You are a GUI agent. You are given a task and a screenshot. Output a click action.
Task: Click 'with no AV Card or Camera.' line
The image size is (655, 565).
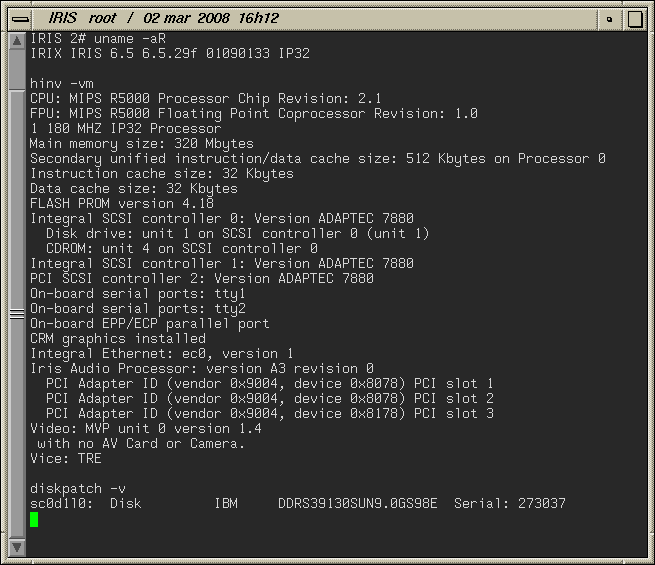coord(141,444)
